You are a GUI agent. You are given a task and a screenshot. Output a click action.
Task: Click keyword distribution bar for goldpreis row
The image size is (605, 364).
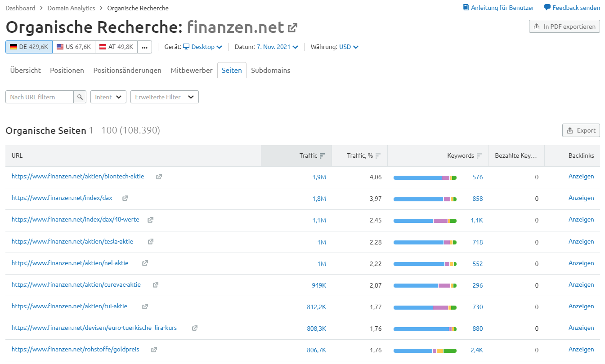425,351
